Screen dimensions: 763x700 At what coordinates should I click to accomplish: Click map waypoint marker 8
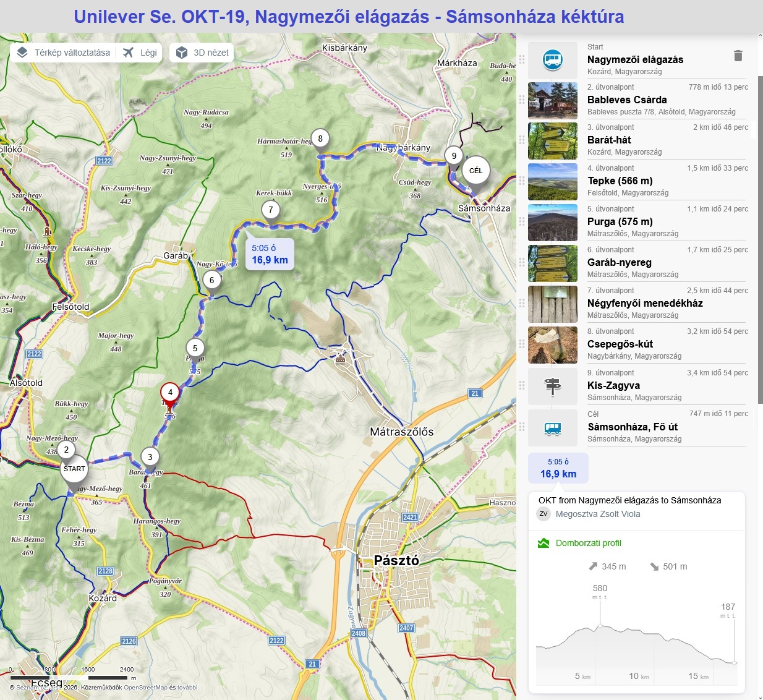point(320,139)
